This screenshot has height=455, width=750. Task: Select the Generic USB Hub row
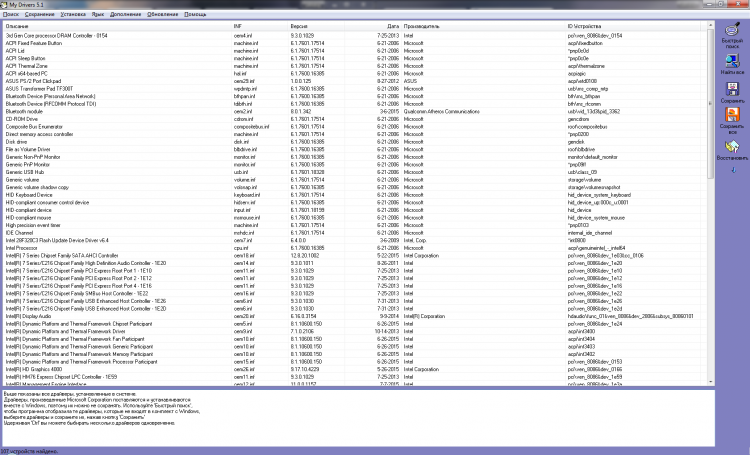tap(354, 172)
